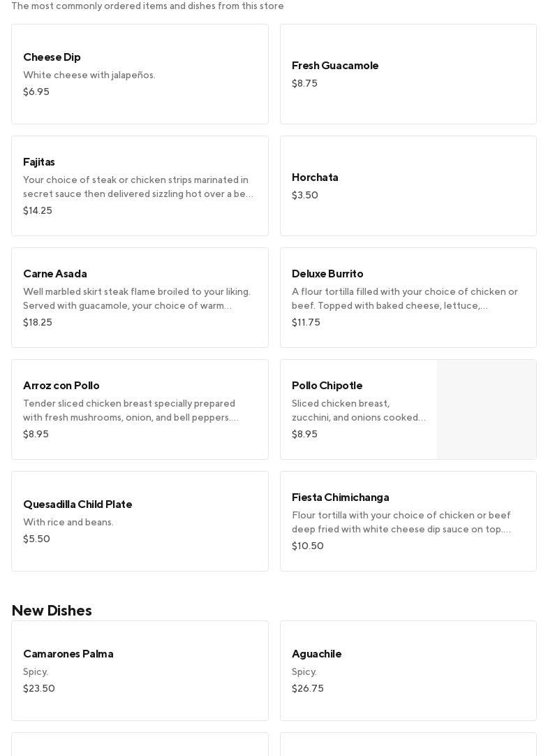Select the Quesadilla Child Plate card

[140, 521]
